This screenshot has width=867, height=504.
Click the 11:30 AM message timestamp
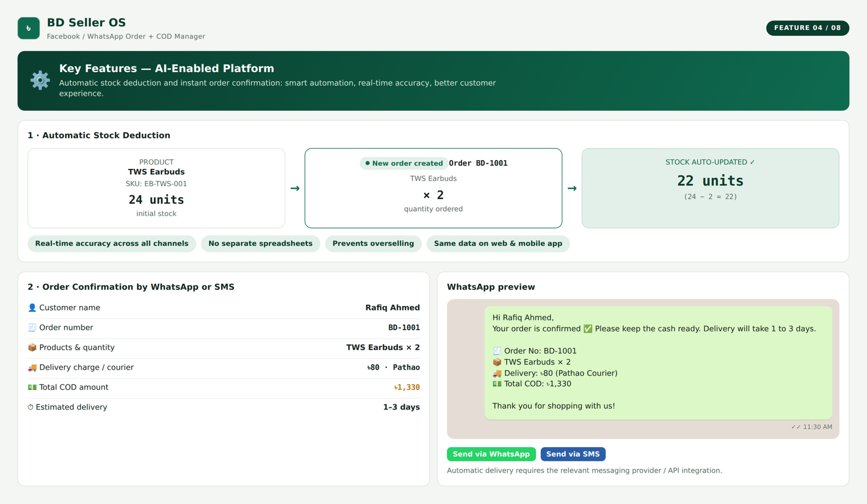coord(818,427)
